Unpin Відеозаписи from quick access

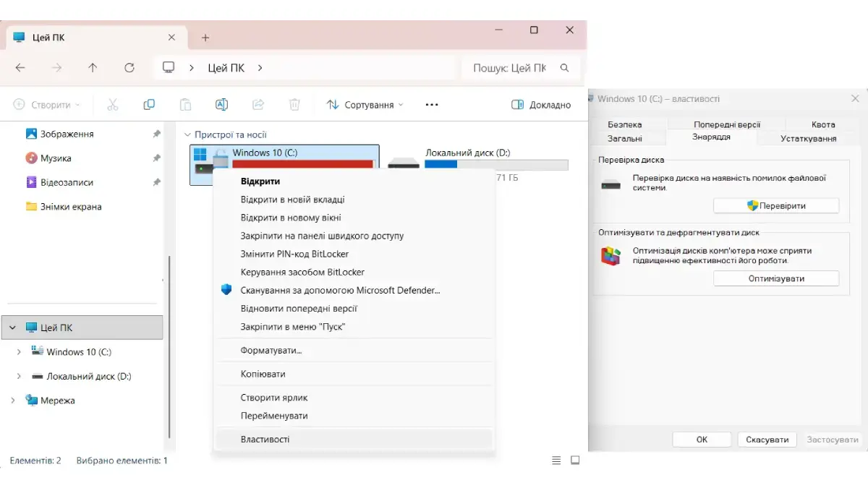pos(157,182)
